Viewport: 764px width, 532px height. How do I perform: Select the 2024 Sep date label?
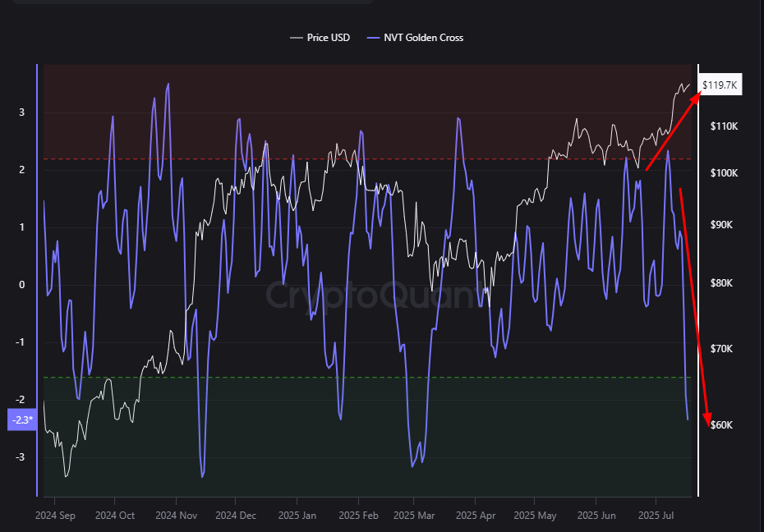(x=56, y=516)
